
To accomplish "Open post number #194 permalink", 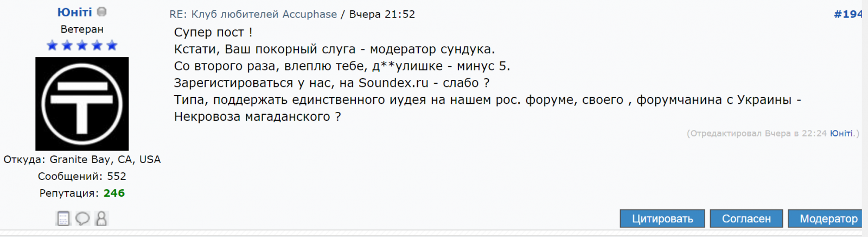I will pos(848,14).
